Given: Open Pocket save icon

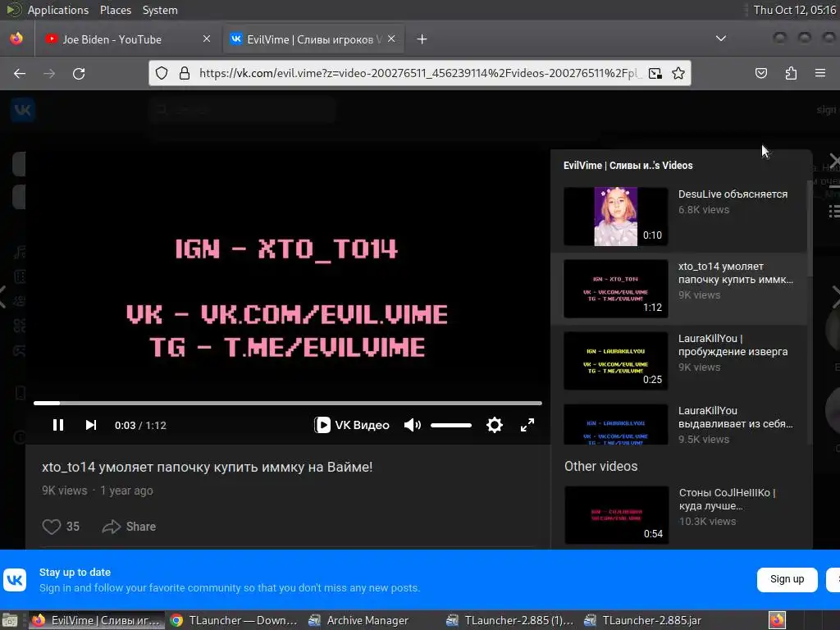Looking at the screenshot, I should click(760, 73).
